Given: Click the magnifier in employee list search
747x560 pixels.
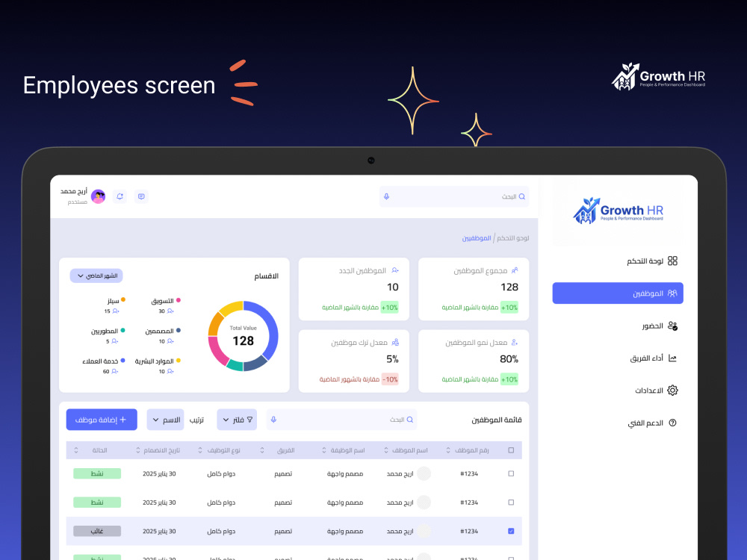Looking at the screenshot, I should [x=409, y=420].
